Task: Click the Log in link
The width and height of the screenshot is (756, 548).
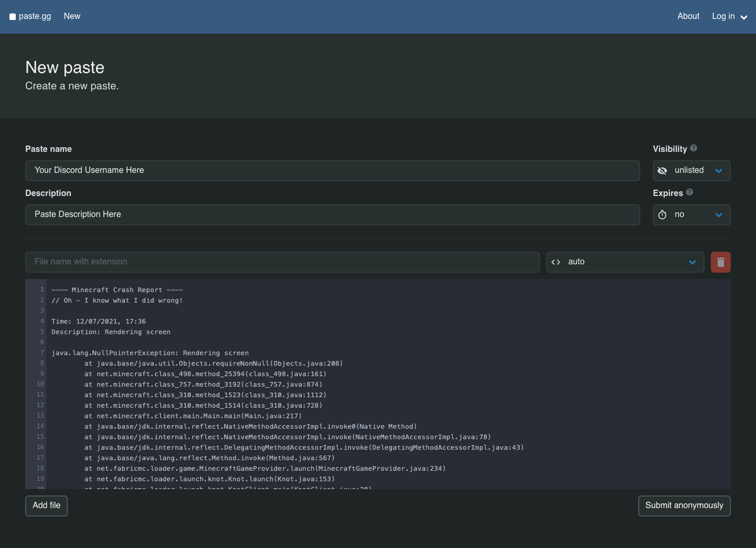Action: point(723,16)
